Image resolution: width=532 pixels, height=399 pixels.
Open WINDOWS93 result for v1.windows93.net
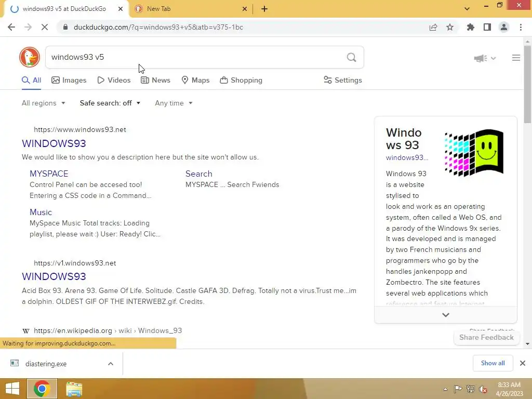point(54,276)
